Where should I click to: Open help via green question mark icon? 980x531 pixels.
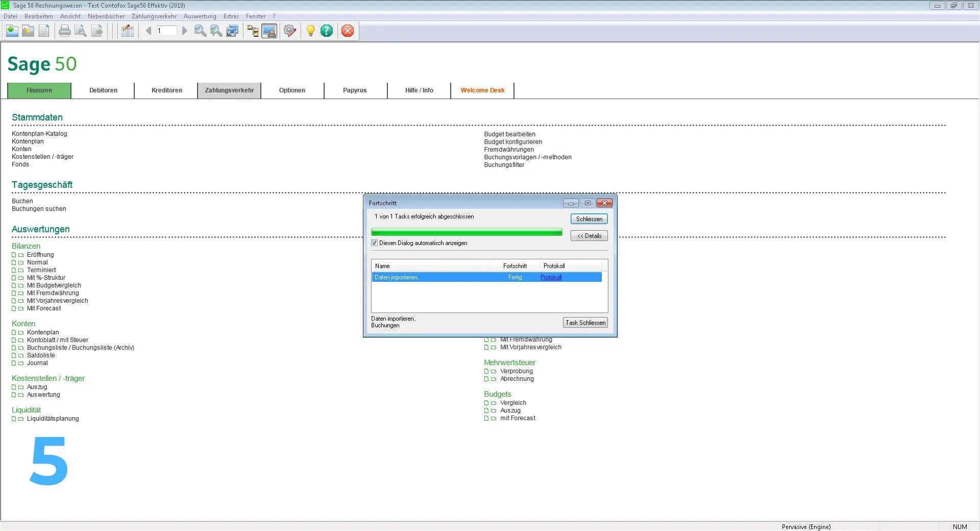327,31
